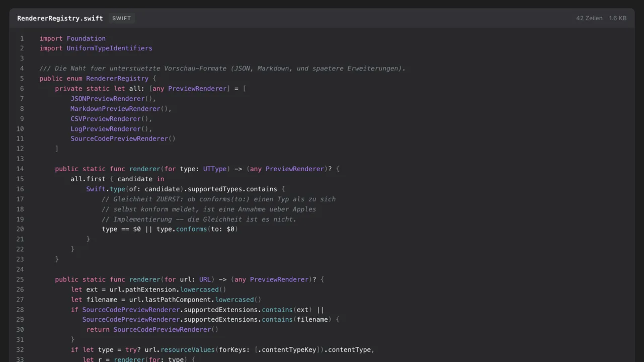Click 'public enum RendererRegistry' on line 5

(94, 79)
